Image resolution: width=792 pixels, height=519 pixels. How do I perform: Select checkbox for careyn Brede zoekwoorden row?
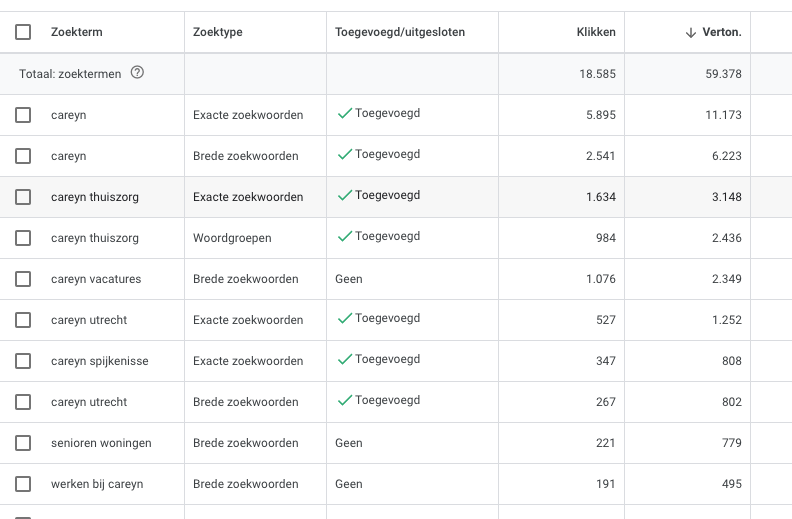pos(23,156)
